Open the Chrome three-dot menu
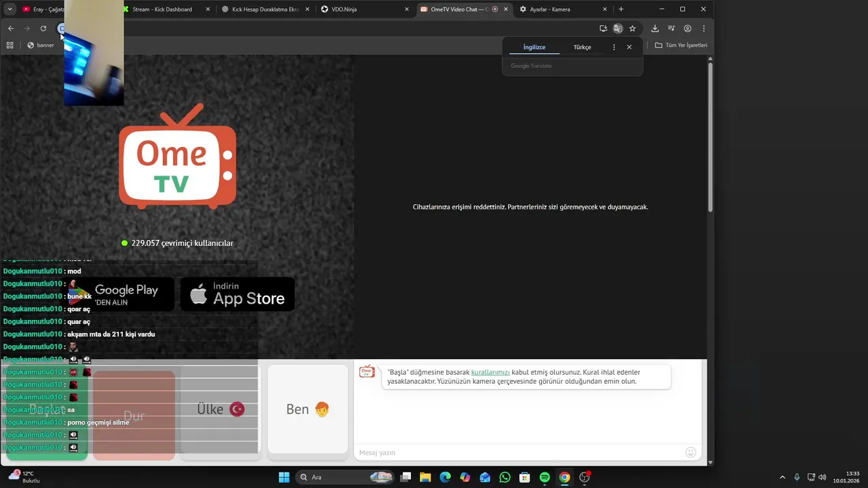The height and width of the screenshot is (488, 868). [x=704, y=28]
